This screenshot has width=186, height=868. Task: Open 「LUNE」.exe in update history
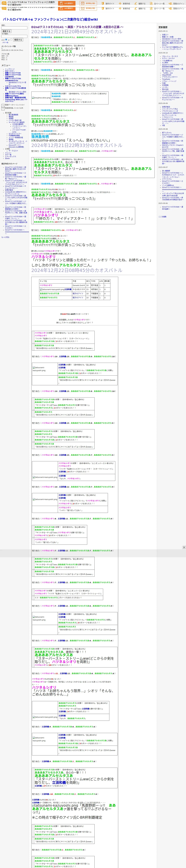click(x=167, y=73)
